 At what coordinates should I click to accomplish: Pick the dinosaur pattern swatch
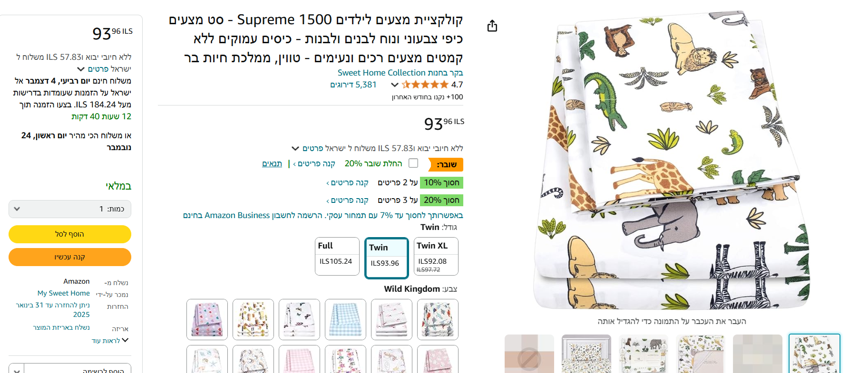438,319
